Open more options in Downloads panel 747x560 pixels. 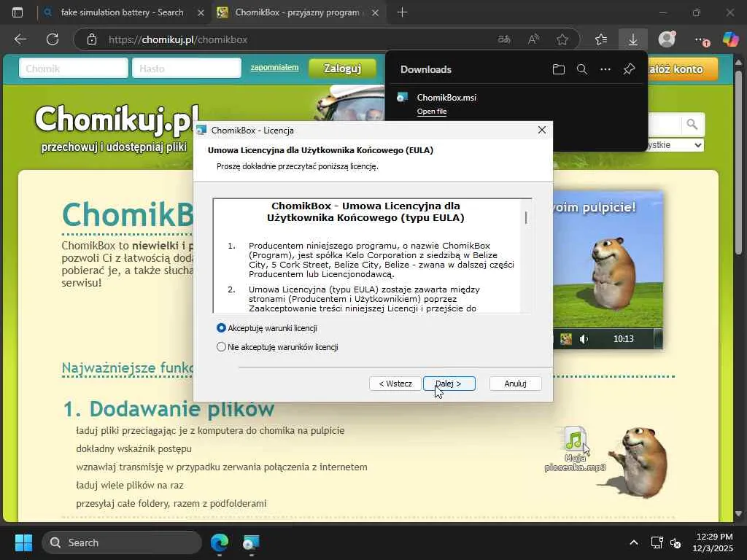605,69
